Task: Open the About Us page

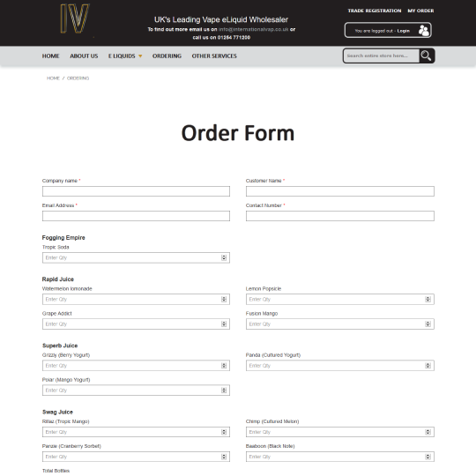Action: [84, 56]
